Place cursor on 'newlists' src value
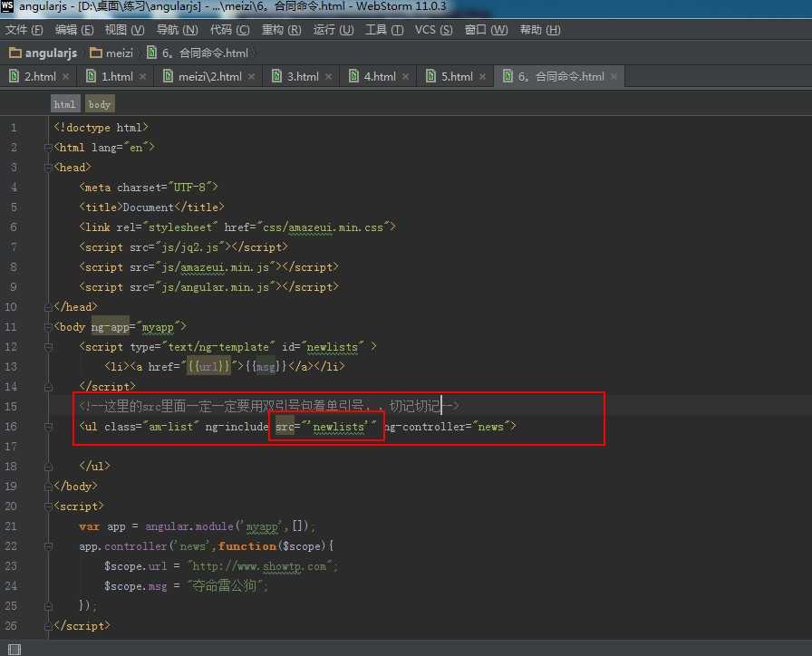Screen dimensions: 812x656 [339, 427]
